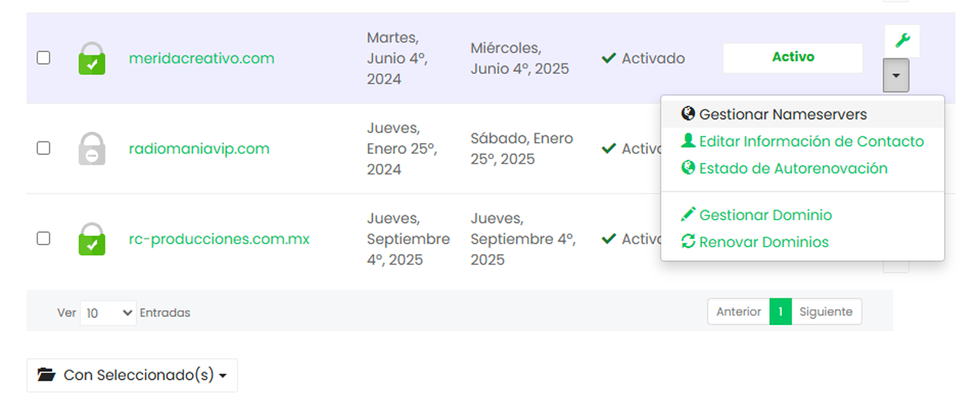The height and width of the screenshot is (406, 980).
Task: Click the Activo status badge
Action: point(793,57)
